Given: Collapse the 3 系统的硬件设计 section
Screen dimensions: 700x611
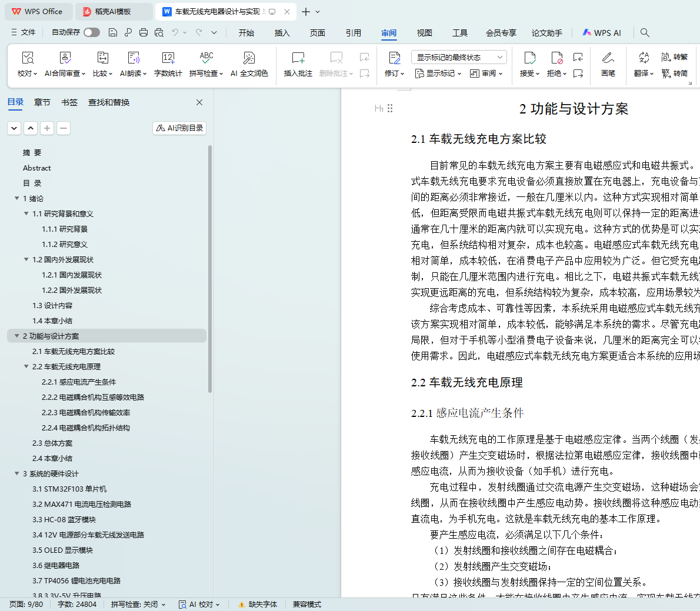Looking at the screenshot, I should pyautogui.click(x=17, y=473).
